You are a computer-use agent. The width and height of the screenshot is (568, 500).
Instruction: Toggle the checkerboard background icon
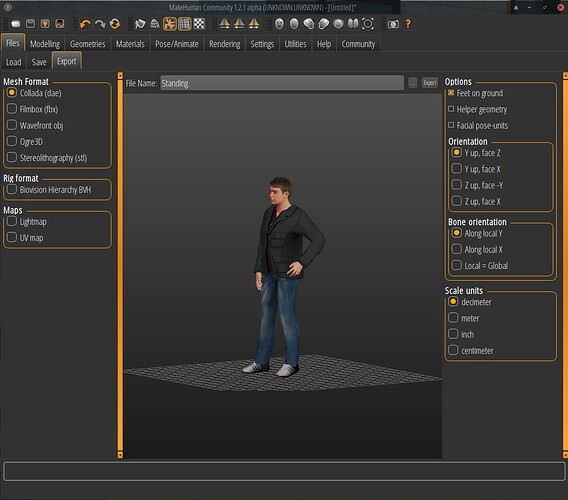point(199,24)
